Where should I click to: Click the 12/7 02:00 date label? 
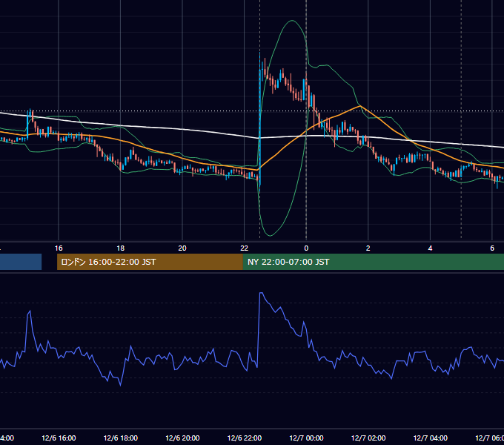368,438
